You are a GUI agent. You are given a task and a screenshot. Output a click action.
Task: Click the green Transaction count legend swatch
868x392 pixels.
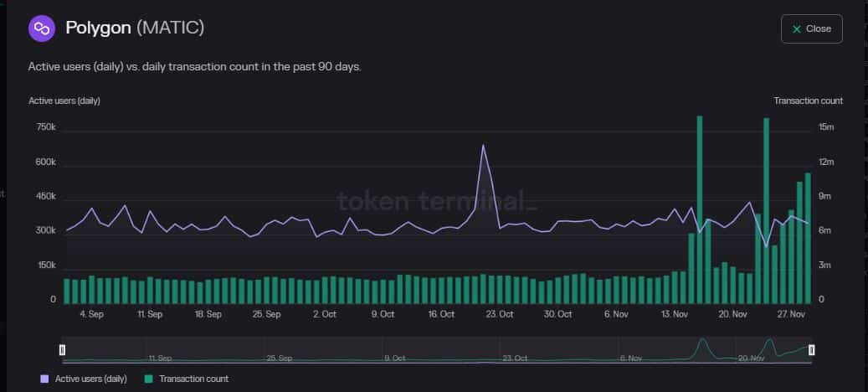click(x=148, y=379)
